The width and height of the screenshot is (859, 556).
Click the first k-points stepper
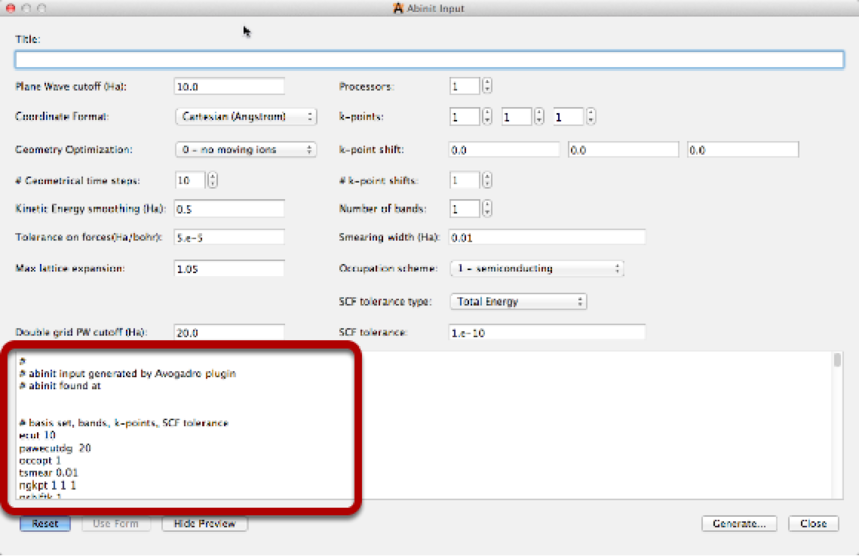[x=487, y=117]
